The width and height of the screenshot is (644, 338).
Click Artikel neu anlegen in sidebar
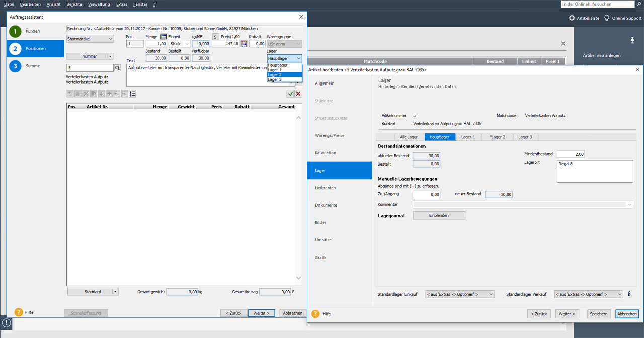click(x=602, y=55)
